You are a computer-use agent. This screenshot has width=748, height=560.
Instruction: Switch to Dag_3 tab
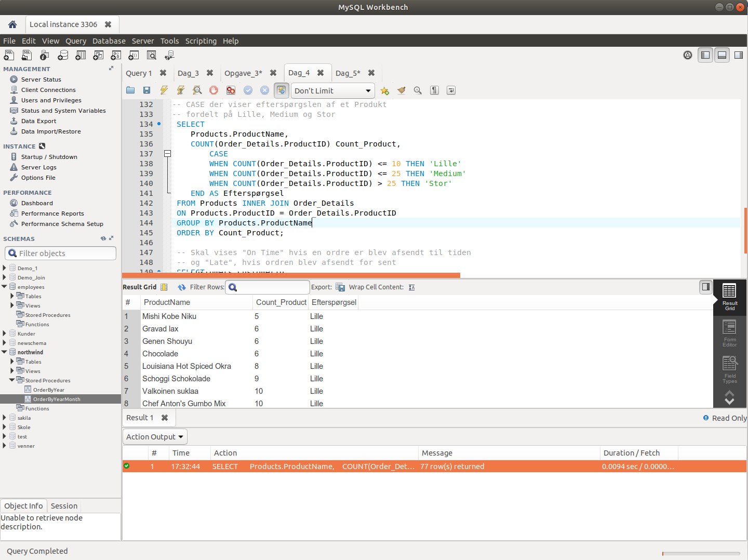(188, 73)
